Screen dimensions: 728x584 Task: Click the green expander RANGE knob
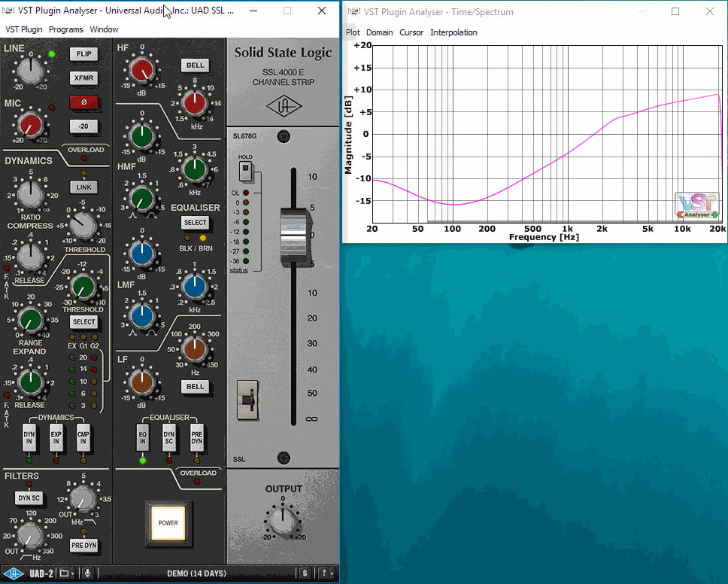click(x=31, y=320)
